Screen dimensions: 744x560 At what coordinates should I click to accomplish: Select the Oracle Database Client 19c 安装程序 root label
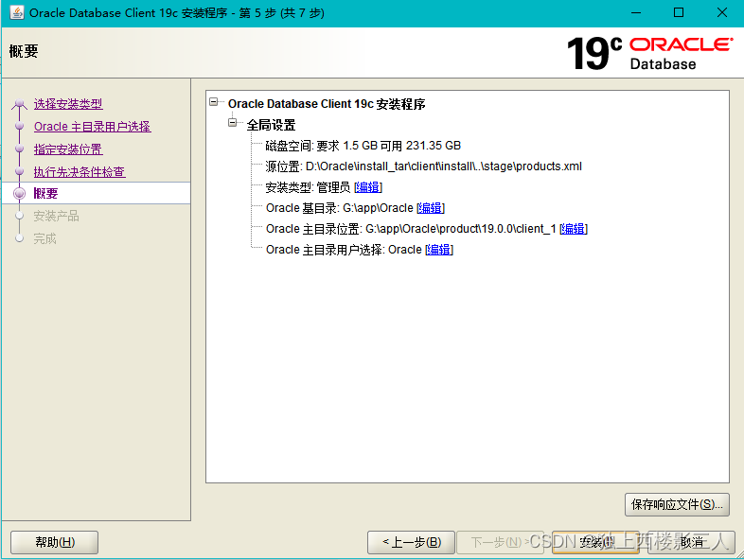pyautogui.click(x=327, y=104)
